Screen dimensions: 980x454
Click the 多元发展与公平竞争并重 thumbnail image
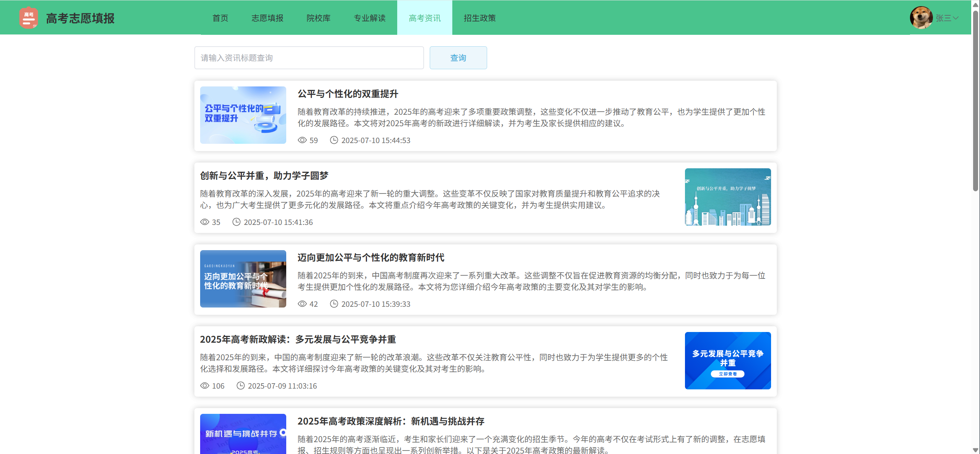727,360
